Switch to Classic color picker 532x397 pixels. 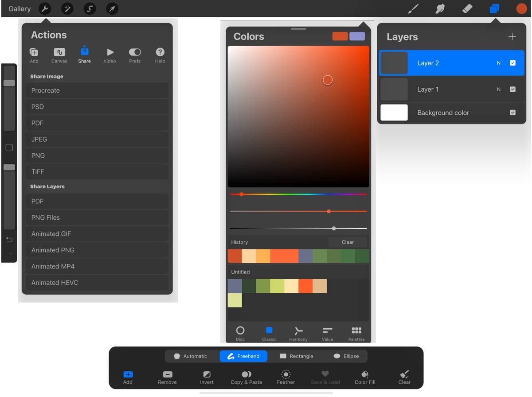(269, 333)
